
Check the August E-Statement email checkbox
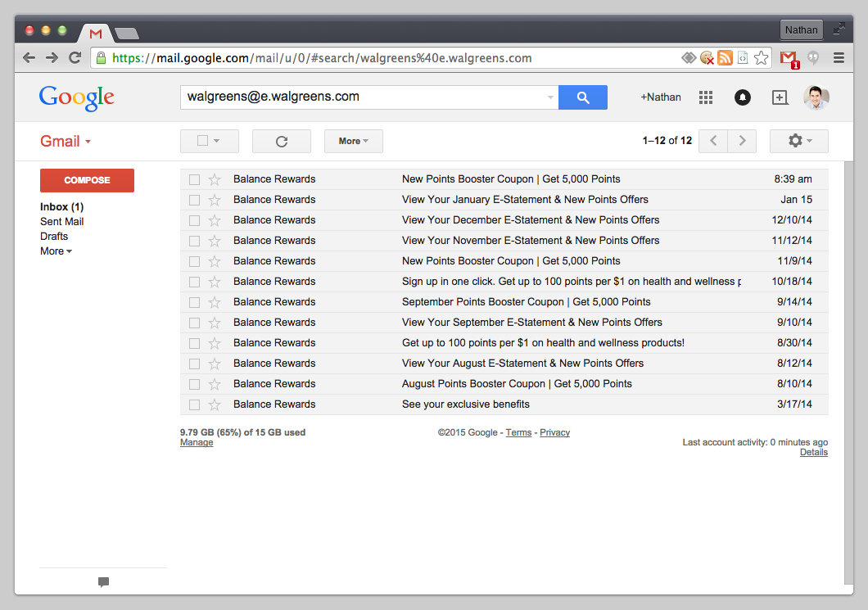tap(194, 364)
